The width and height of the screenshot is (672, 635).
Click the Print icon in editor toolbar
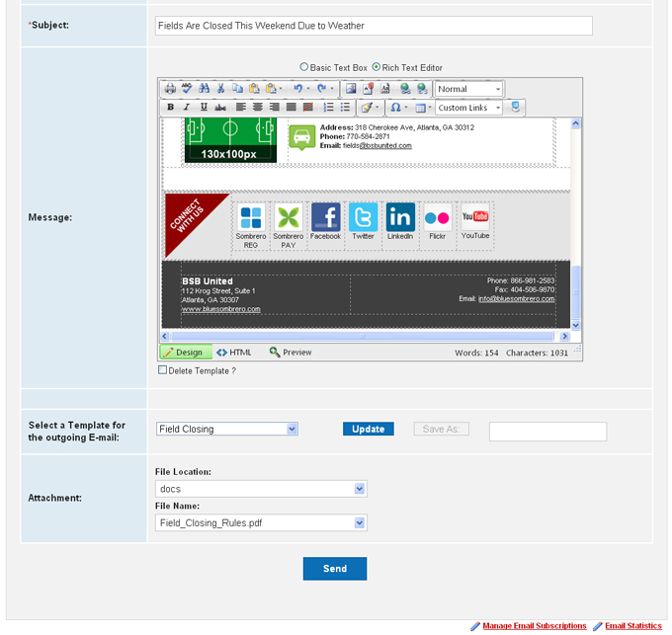click(x=170, y=89)
